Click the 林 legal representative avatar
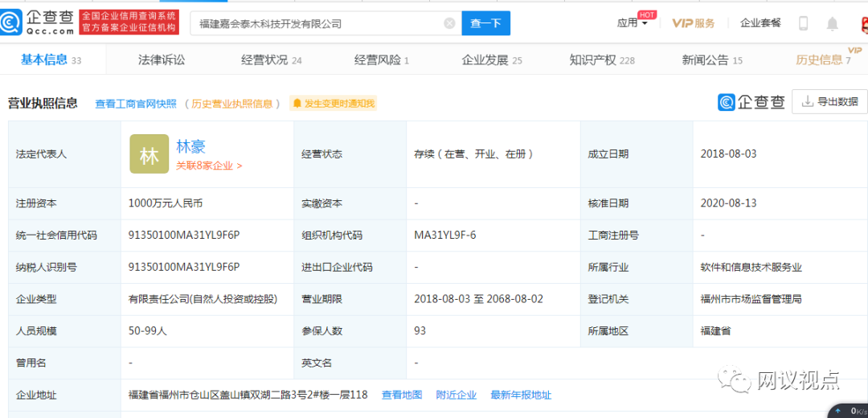This screenshot has width=868, height=418. (149, 154)
